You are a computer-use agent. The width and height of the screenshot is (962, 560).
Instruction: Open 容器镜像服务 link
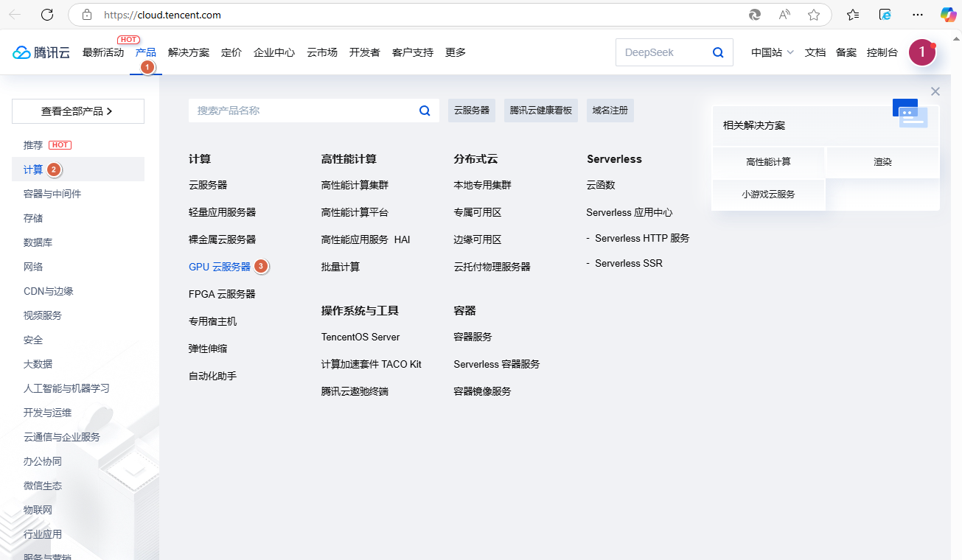pyautogui.click(x=482, y=391)
